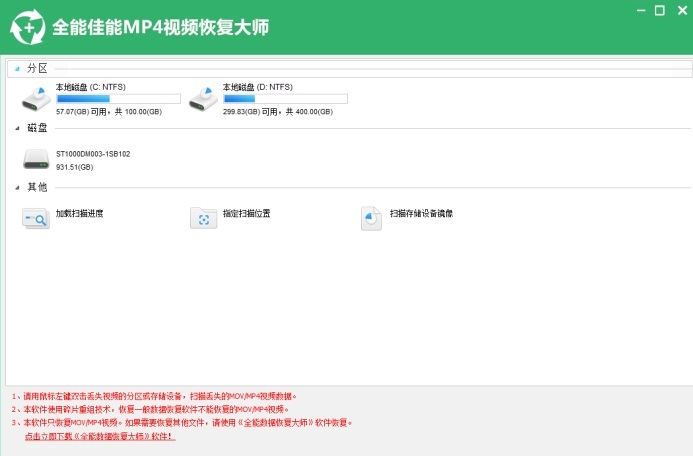693x456 pixels.
Task: Click the 扫描存储设备镜像 disk image icon
Action: pyautogui.click(x=371, y=217)
